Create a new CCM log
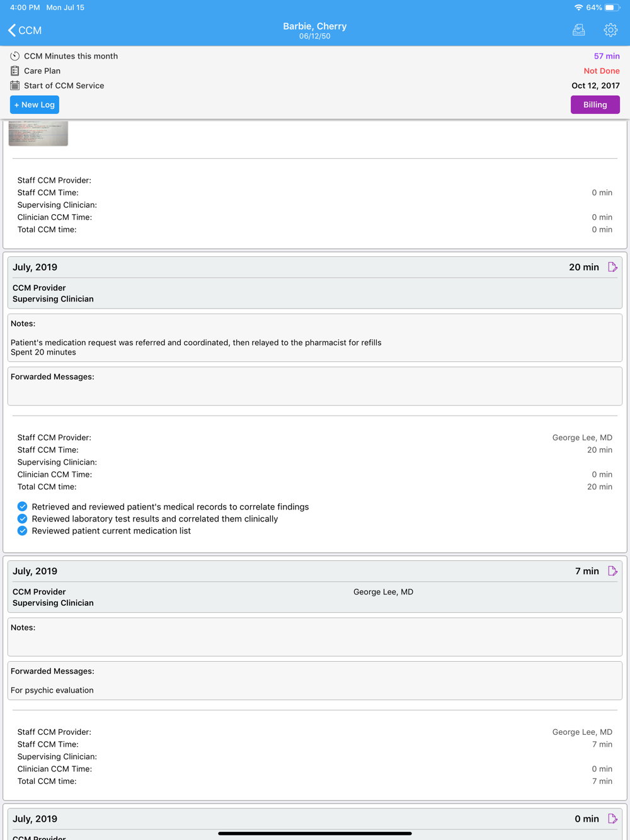 35,105
